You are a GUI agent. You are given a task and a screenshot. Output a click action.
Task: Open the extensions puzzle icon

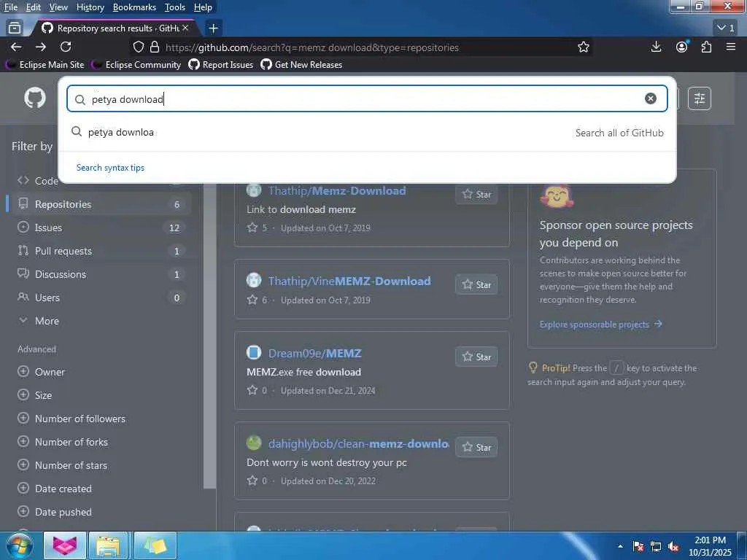[706, 47]
